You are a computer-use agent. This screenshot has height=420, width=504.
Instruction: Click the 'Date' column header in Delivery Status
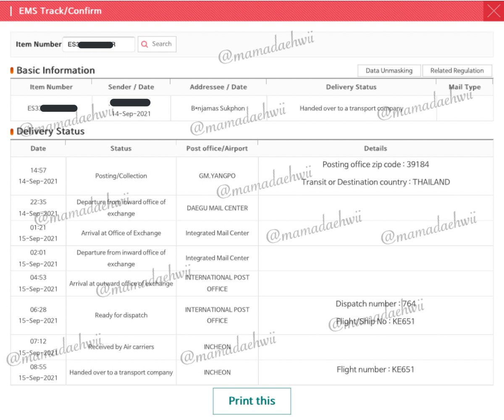[38, 149]
